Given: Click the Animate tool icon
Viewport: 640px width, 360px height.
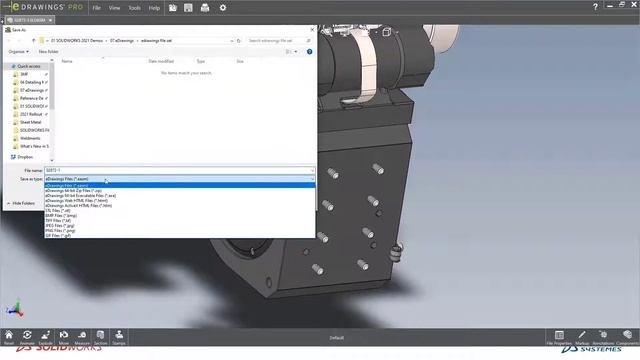Looking at the screenshot, I should pos(27,337).
